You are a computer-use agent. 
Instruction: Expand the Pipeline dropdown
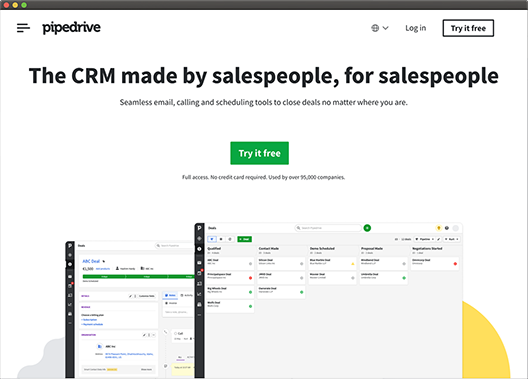(424, 239)
